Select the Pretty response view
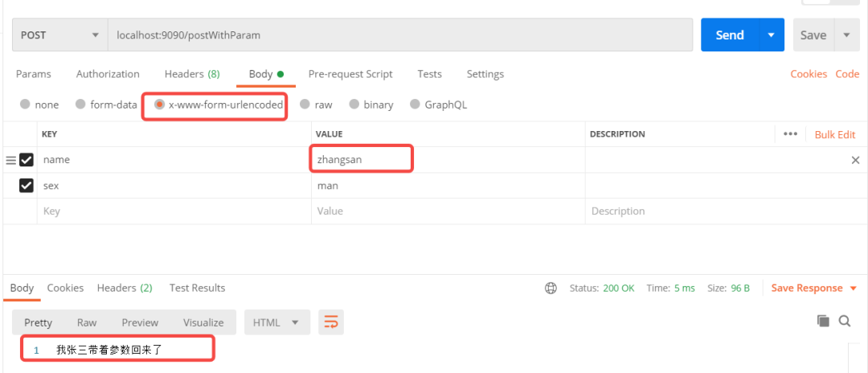 click(x=39, y=322)
